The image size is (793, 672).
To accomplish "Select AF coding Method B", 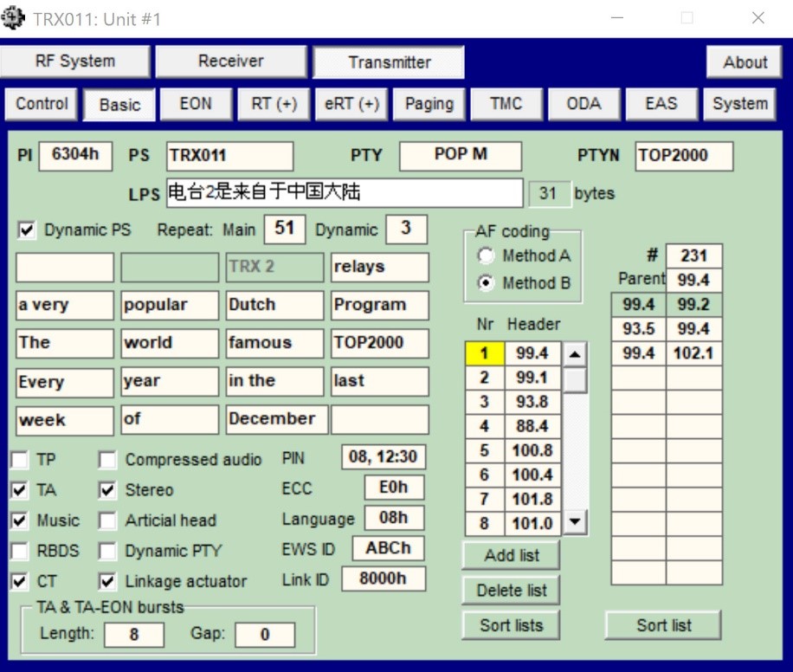I will click(487, 283).
